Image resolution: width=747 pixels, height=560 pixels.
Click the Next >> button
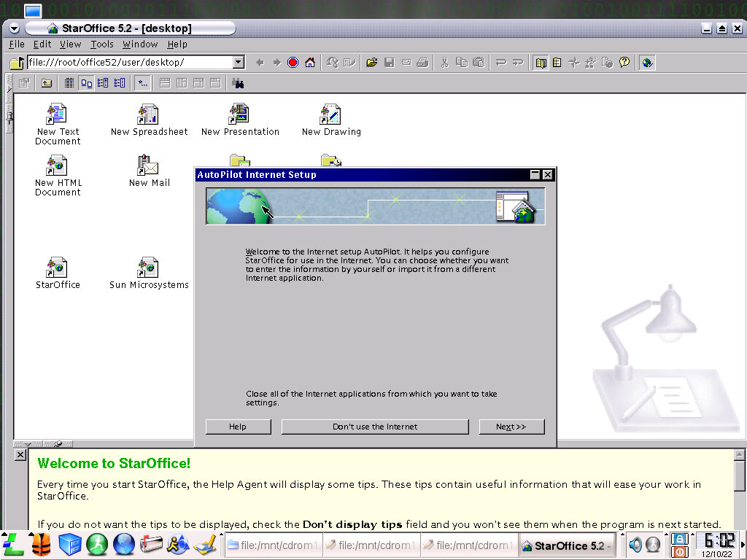point(511,427)
